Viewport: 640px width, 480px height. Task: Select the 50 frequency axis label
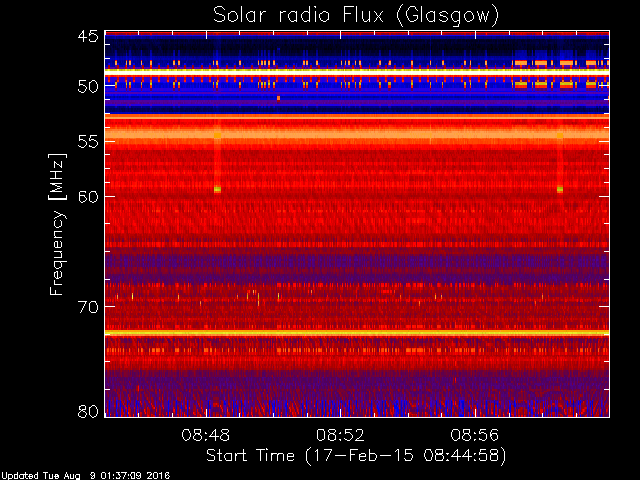[x=88, y=86]
